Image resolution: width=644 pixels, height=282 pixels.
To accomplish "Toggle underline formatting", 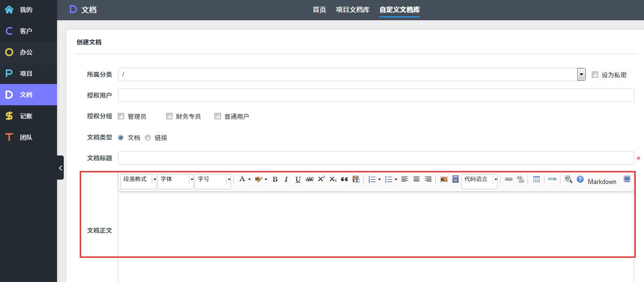I will pos(298,179).
